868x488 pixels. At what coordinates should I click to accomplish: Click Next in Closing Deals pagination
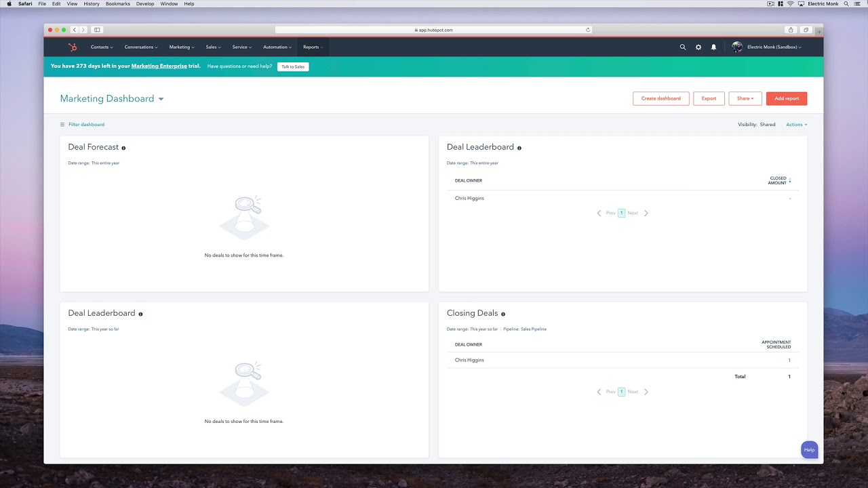pyautogui.click(x=633, y=392)
